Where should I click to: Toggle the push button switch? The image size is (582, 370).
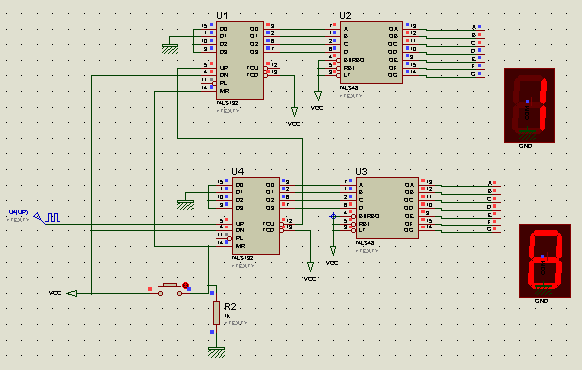click(170, 289)
